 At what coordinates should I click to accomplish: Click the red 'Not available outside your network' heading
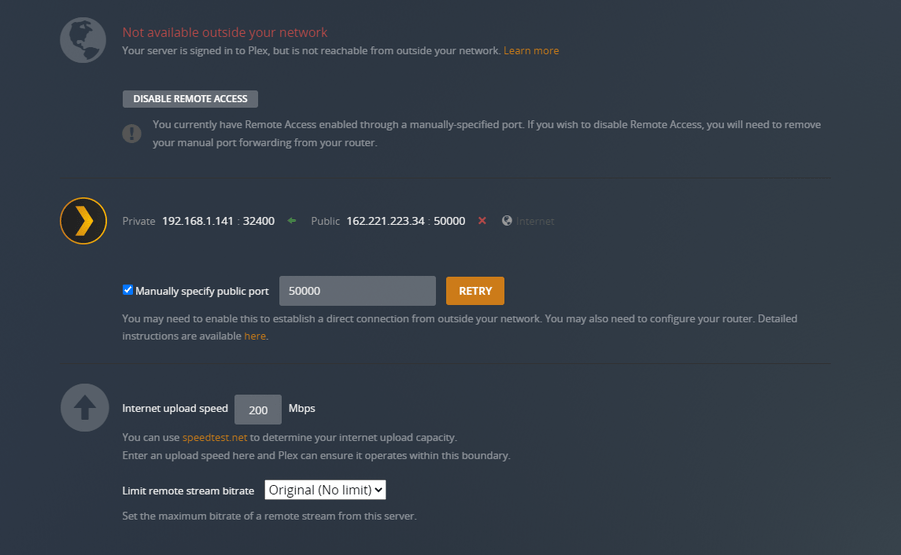pos(224,33)
